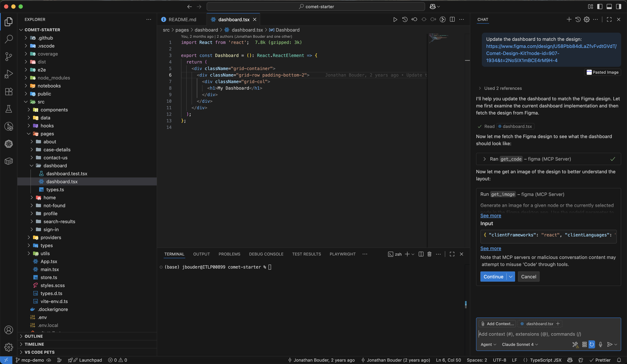This screenshot has width=627, height=364.
Task: Switch to the PROBLEMS panel tab
Action: point(229,254)
